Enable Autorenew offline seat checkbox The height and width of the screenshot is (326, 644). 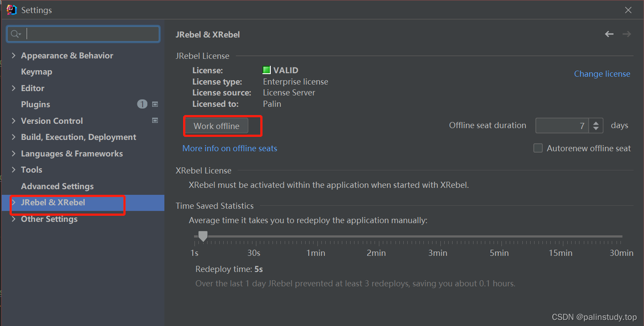538,148
